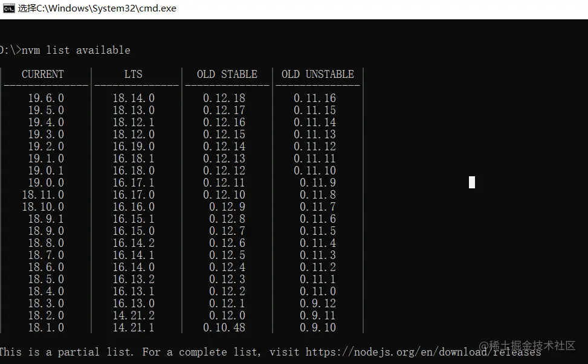This screenshot has height=364, width=588.
Task: Click the command text 'nvm list available'
Action: pyautogui.click(x=76, y=50)
